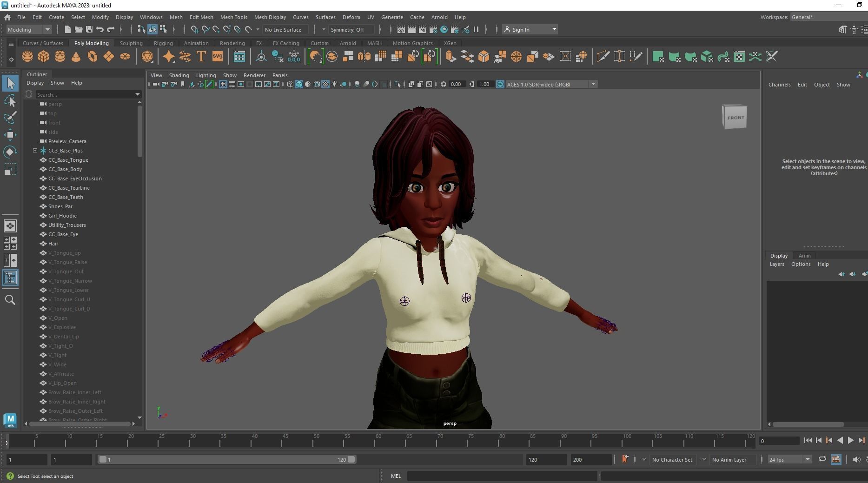Open the 24 fps playback speed dropdown
868x483 pixels.
[808, 459]
